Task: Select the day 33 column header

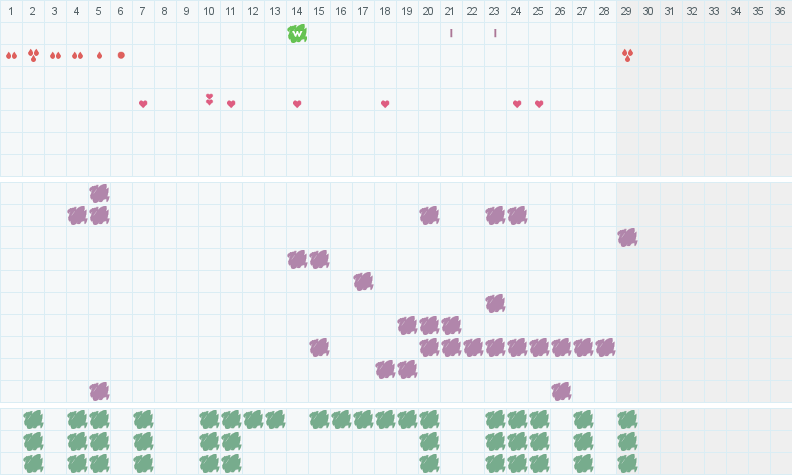Action: (715, 11)
